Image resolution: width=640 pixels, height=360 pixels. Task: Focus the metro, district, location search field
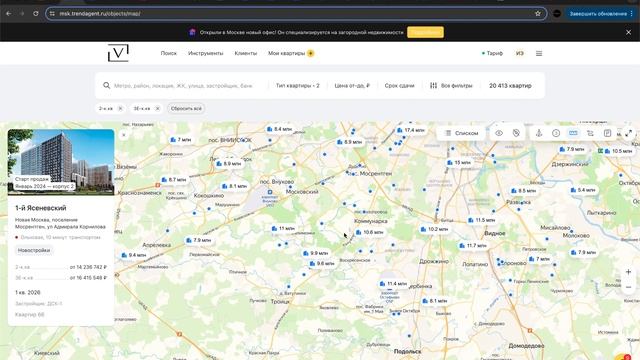tap(183, 86)
